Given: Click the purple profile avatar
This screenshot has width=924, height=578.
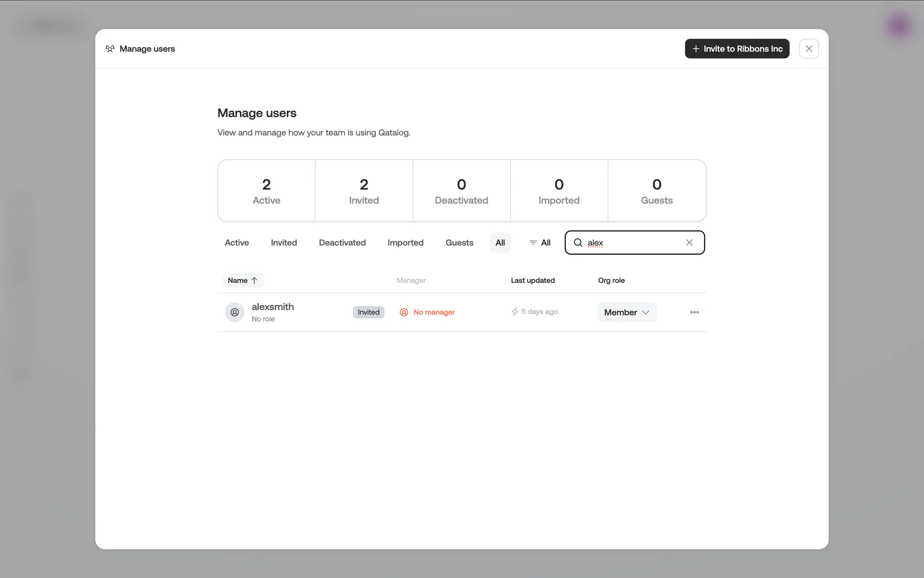Looking at the screenshot, I should tap(899, 26).
